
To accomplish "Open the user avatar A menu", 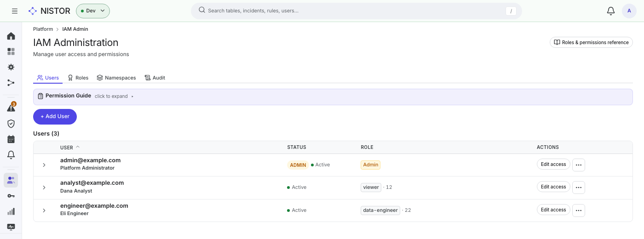I will 629,11.
